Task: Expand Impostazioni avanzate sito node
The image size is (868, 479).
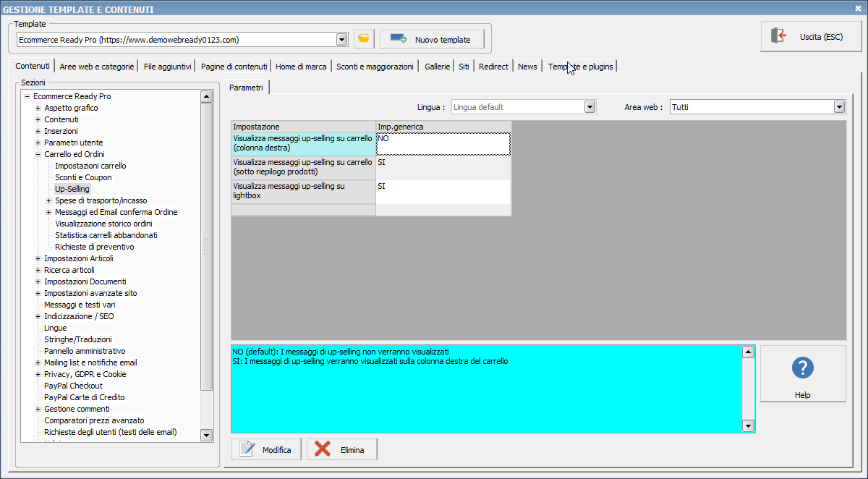Action: tap(38, 293)
